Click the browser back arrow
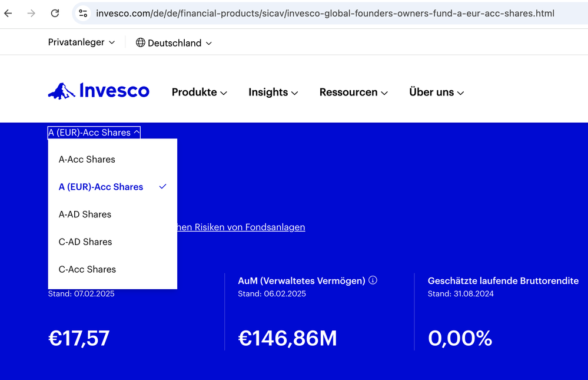The height and width of the screenshot is (380, 588). tap(8, 14)
